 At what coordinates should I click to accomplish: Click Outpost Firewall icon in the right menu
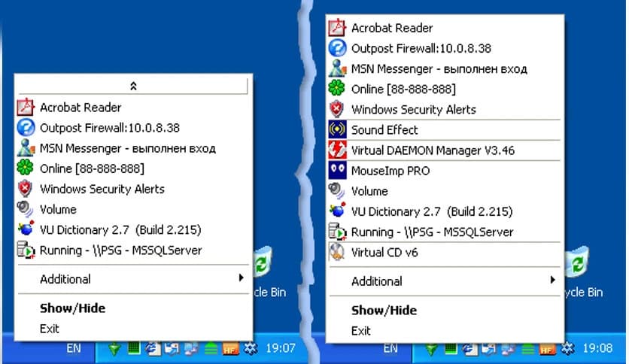click(337, 48)
